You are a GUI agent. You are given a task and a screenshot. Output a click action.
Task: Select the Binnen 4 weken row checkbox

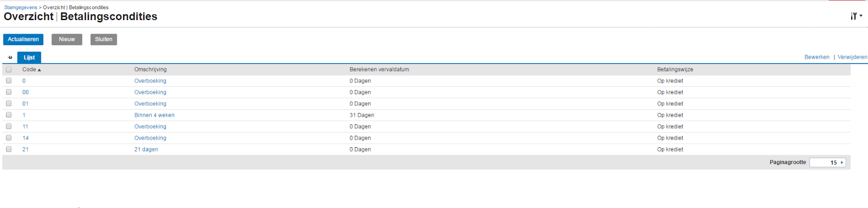pos(9,115)
